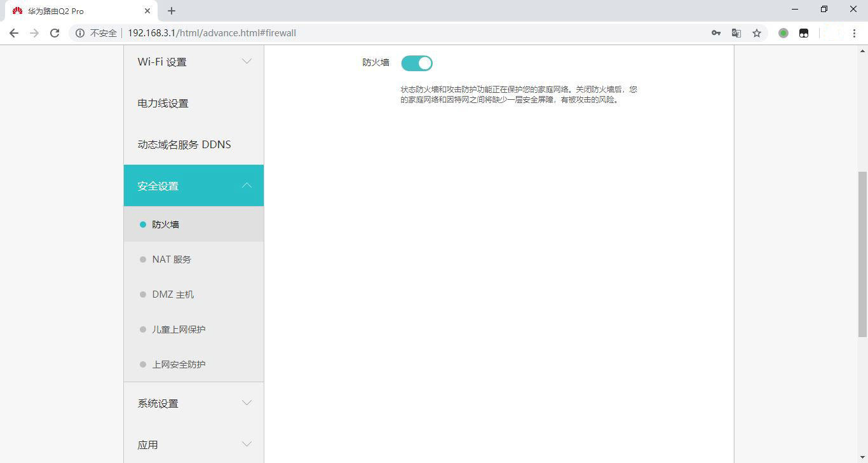The image size is (868, 463).
Task: Click the address bar URL
Action: click(212, 33)
